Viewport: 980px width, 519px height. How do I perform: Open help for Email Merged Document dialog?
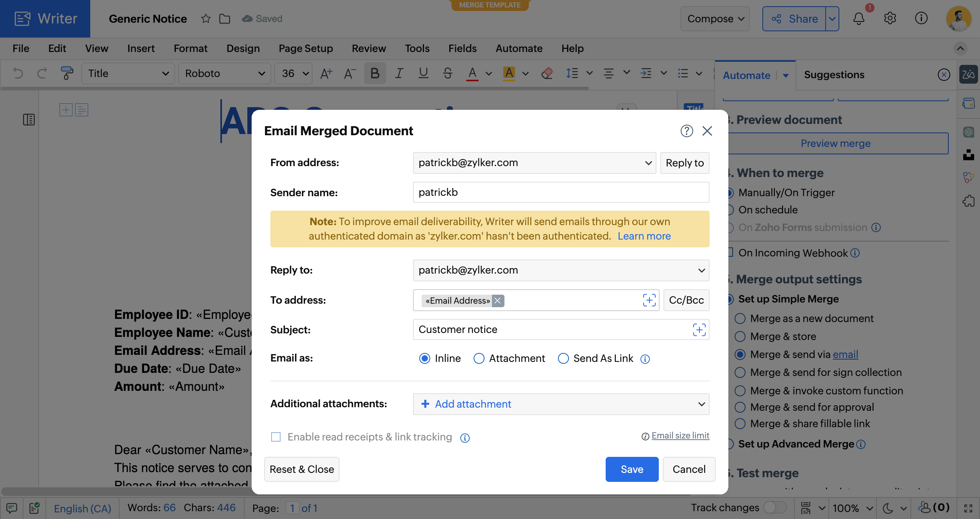[687, 131]
